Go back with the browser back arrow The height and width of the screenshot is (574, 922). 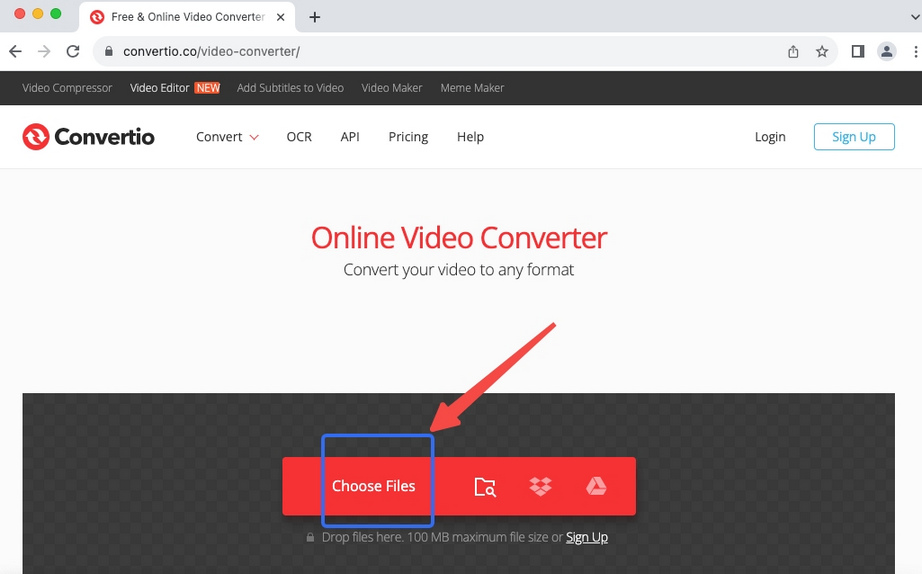tap(15, 51)
